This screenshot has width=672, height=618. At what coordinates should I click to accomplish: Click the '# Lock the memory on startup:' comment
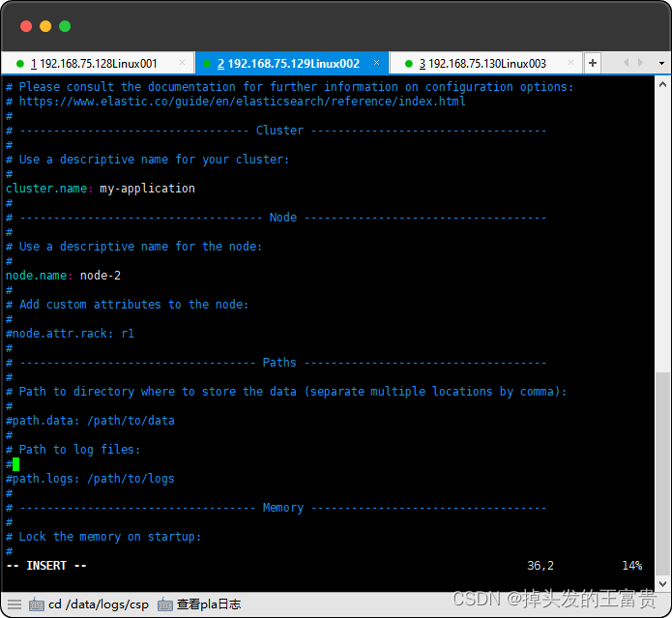click(103, 537)
